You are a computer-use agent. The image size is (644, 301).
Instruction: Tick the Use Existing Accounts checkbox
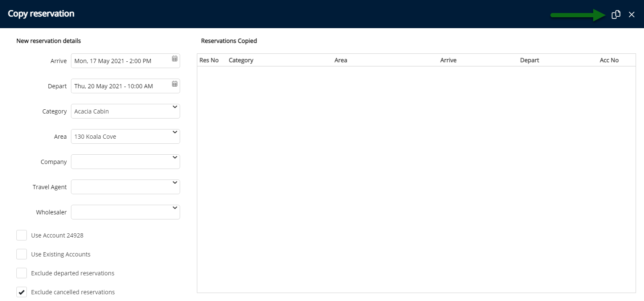[x=22, y=254]
